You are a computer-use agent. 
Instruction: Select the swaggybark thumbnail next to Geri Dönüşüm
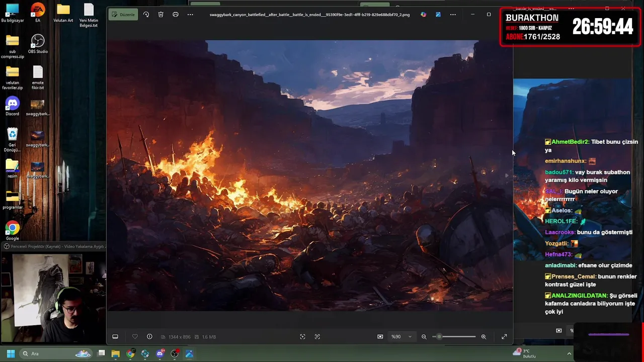[x=38, y=138]
